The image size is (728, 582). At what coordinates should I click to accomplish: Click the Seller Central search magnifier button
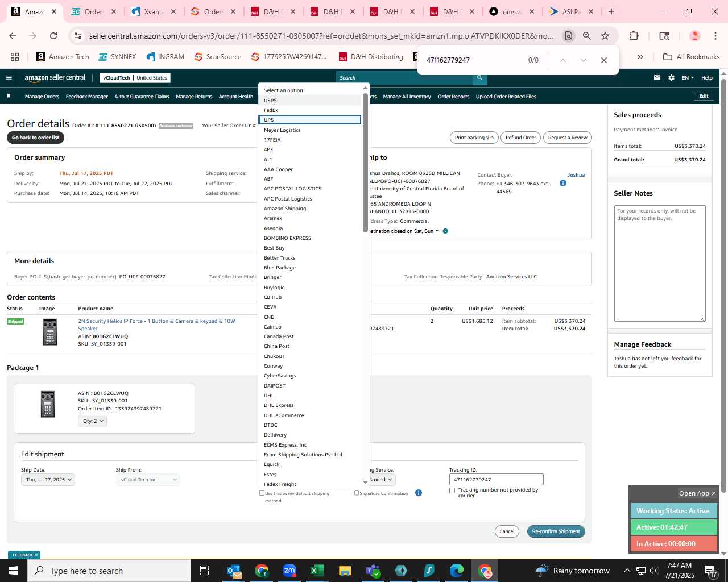point(479,78)
